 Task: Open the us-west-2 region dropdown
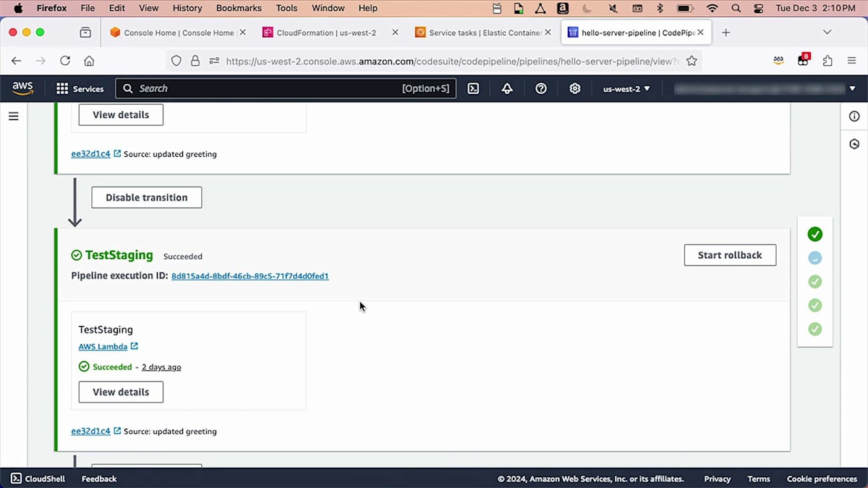click(626, 88)
